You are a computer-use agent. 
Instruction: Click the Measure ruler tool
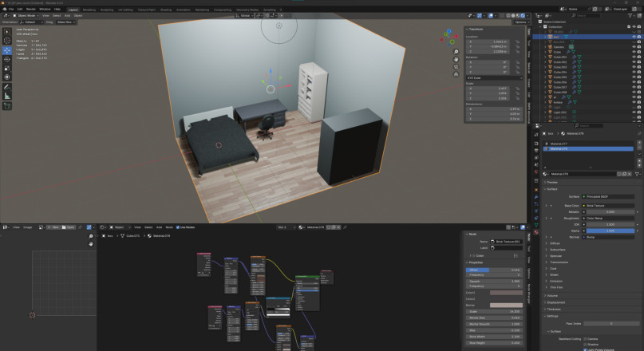7,96
